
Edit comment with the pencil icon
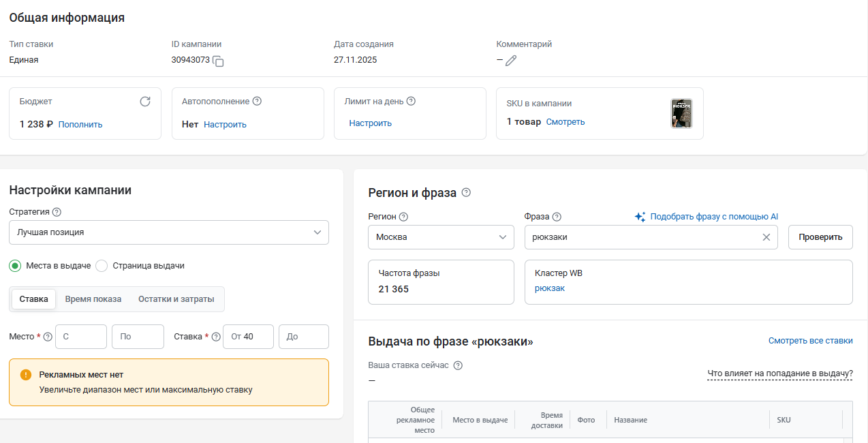pos(511,61)
